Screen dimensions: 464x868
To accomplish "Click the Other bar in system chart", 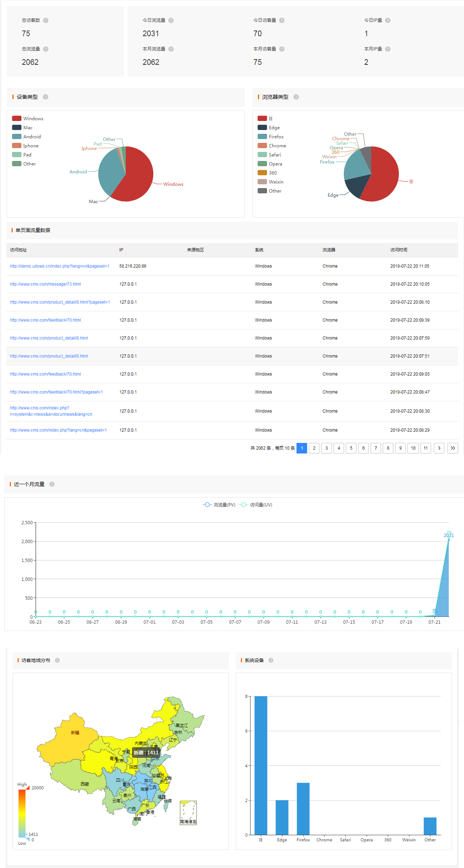I will (430, 826).
